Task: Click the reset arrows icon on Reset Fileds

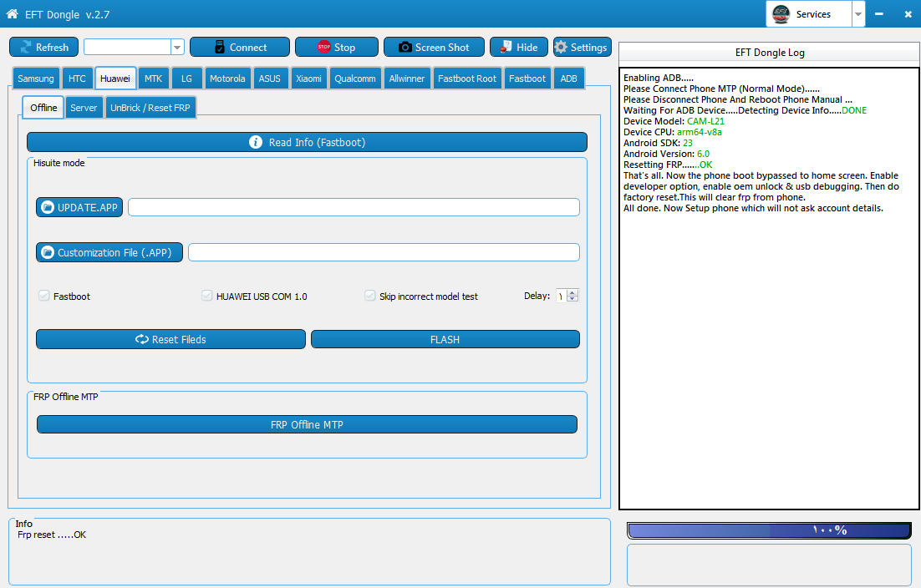Action: tap(141, 339)
